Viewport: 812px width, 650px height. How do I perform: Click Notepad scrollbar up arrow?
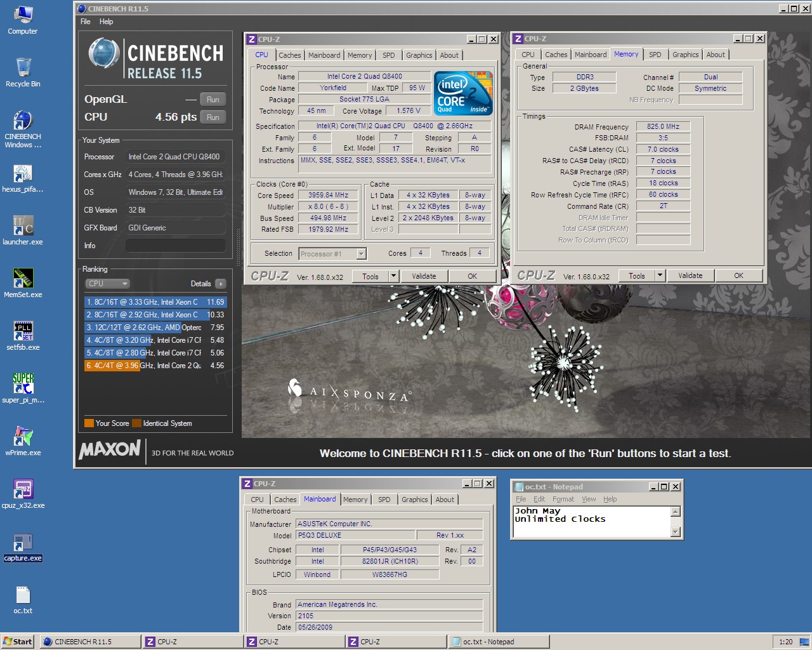[x=676, y=512]
